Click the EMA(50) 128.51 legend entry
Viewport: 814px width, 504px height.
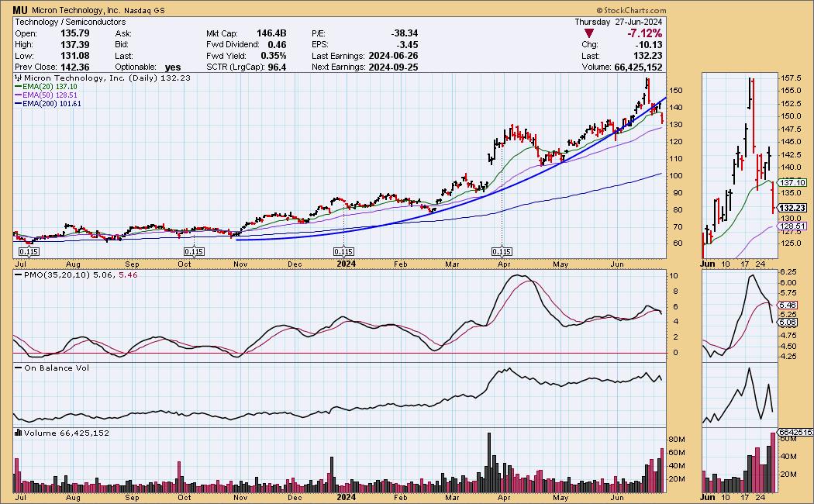point(46,95)
